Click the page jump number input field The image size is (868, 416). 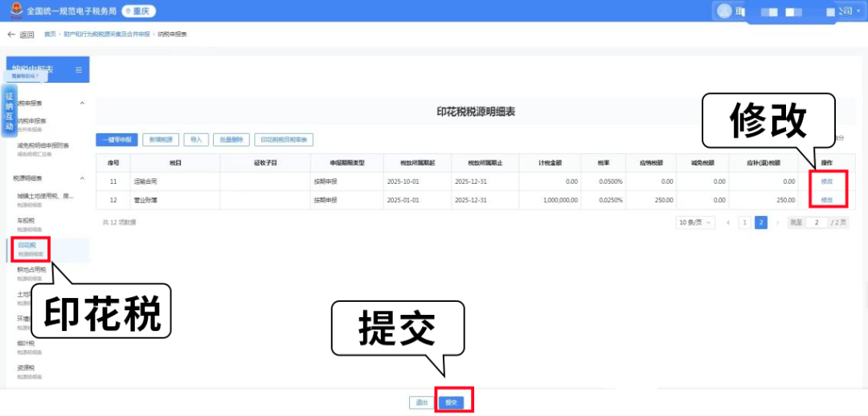[x=817, y=222]
